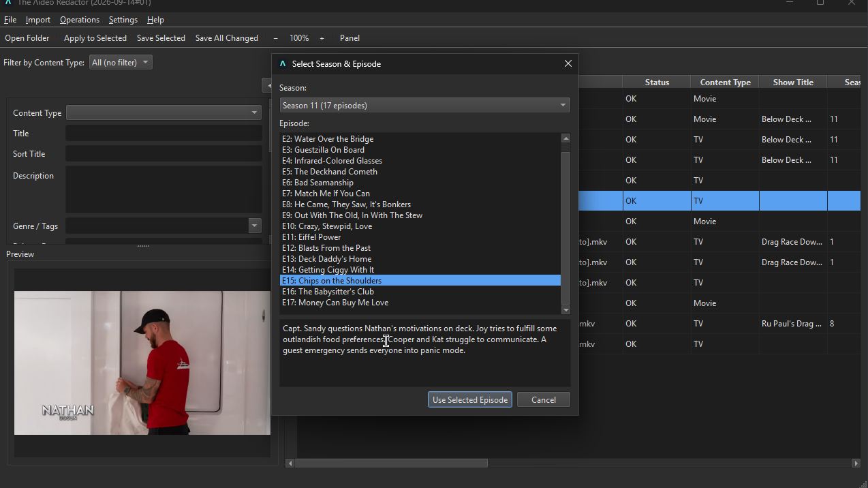Click Save Selected in toolbar
This screenshot has height=488, width=868.
[x=161, y=38]
